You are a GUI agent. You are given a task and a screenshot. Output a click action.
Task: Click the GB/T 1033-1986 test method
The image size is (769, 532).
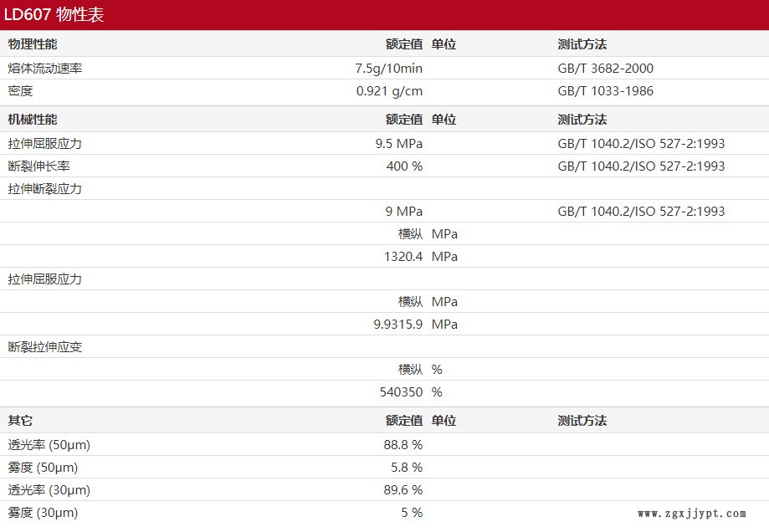605,91
